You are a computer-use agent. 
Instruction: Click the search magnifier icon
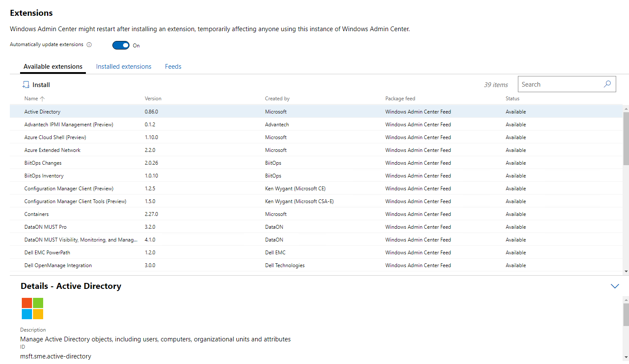(x=607, y=84)
